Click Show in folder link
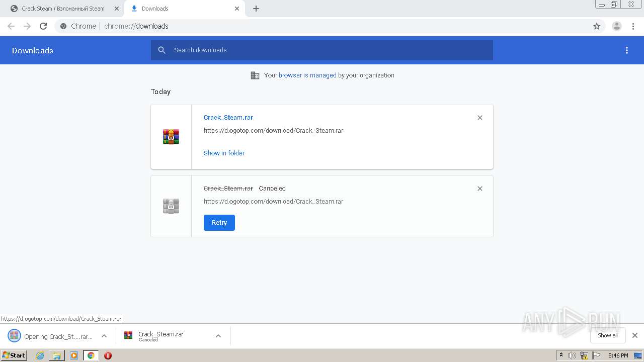This screenshot has height=362, width=644. coord(224,153)
